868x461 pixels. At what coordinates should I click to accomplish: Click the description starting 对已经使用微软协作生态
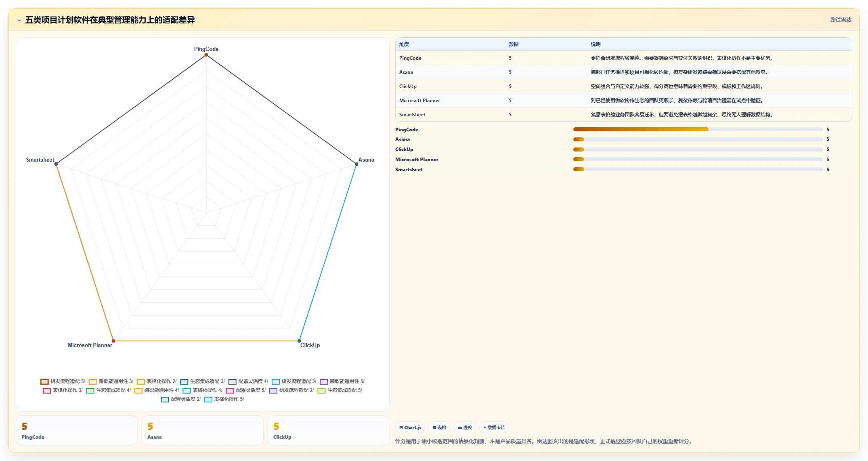click(x=677, y=101)
